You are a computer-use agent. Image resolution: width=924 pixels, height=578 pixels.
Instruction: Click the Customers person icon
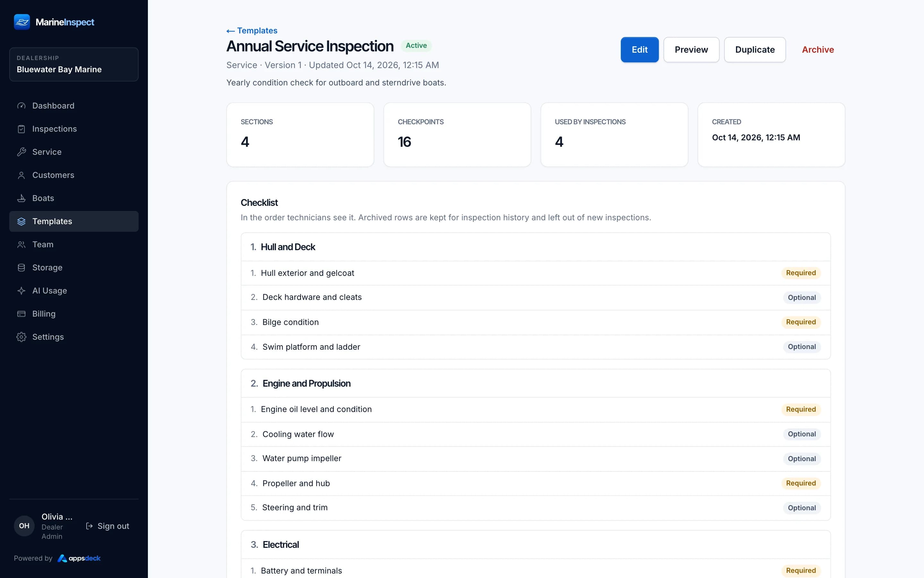point(21,175)
